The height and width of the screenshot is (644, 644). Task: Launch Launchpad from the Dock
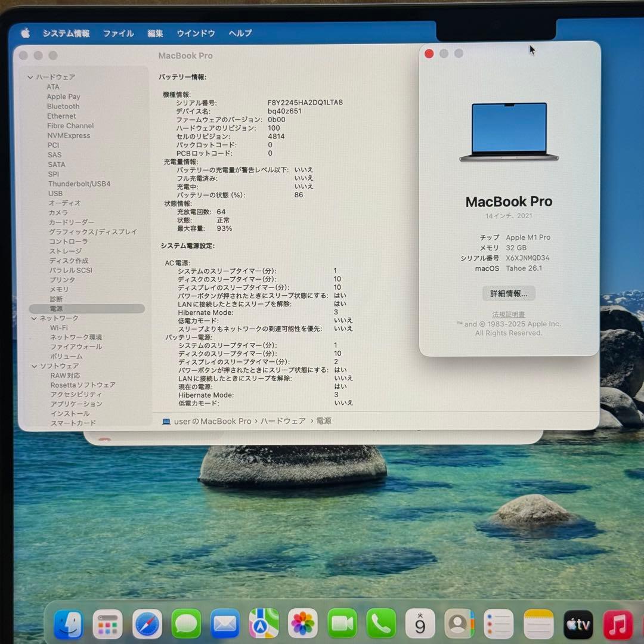pyautogui.click(x=107, y=624)
